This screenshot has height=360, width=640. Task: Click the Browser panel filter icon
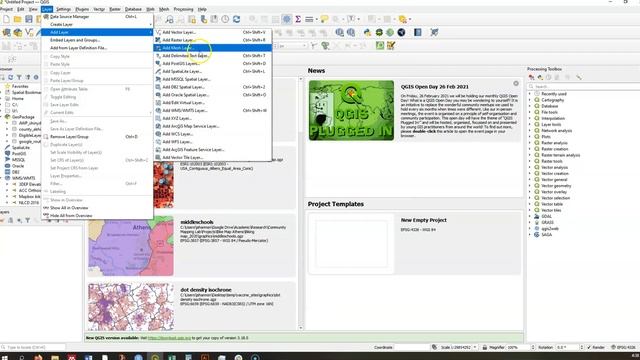tap(19, 77)
